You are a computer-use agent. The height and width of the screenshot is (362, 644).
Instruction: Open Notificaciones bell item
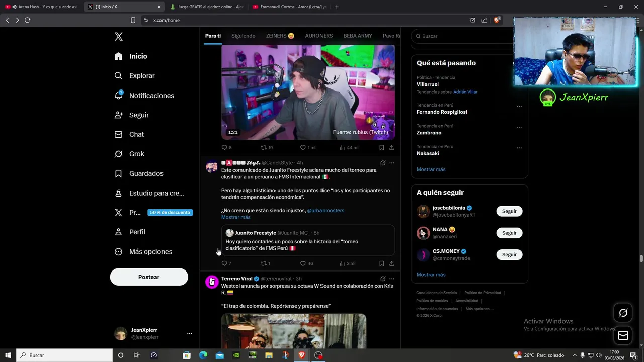pyautogui.click(x=144, y=96)
